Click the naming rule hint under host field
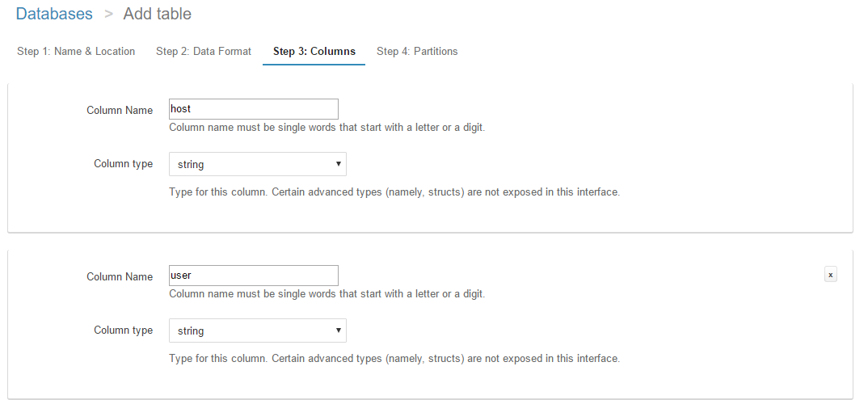The image size is (868, 400). pyautogui.click(x=327, y=128)
